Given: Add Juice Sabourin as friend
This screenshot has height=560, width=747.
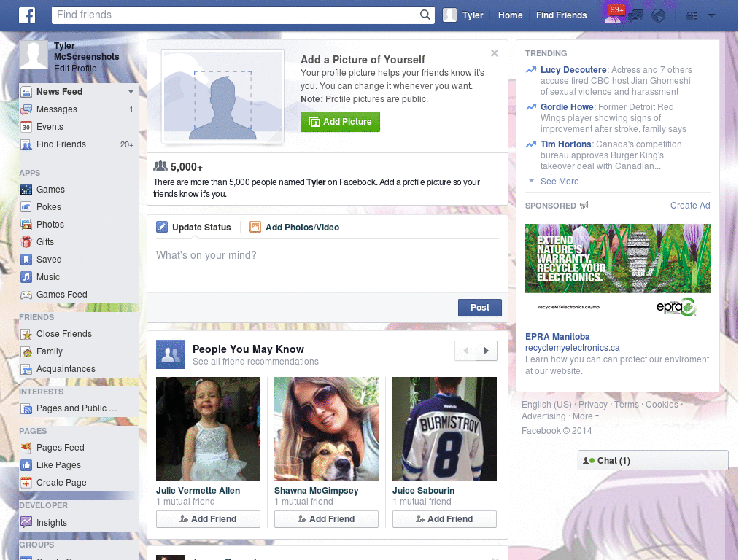Looking at the screenshot, I should (x=444, y=519).
